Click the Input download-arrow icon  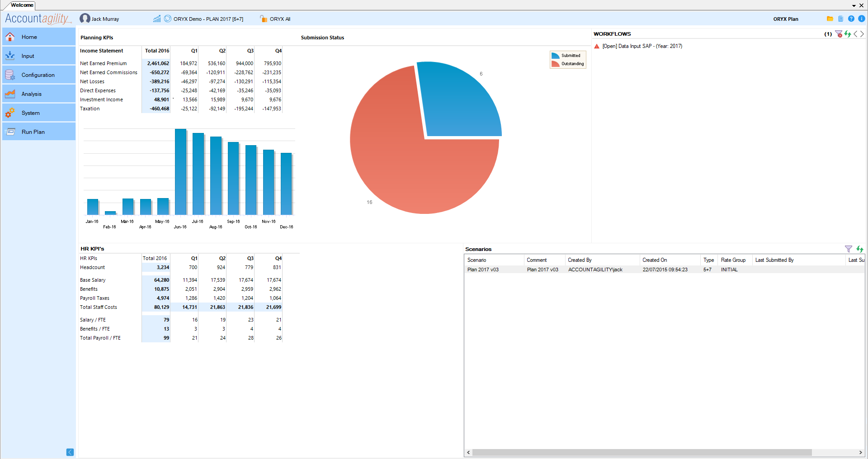tap(10, 56)
